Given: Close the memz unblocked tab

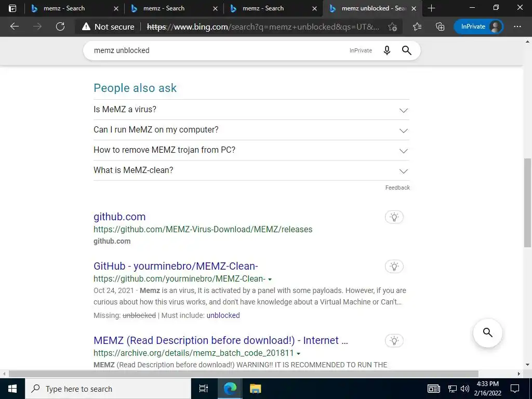Looking at the screenshot, I should coord(414,8).
